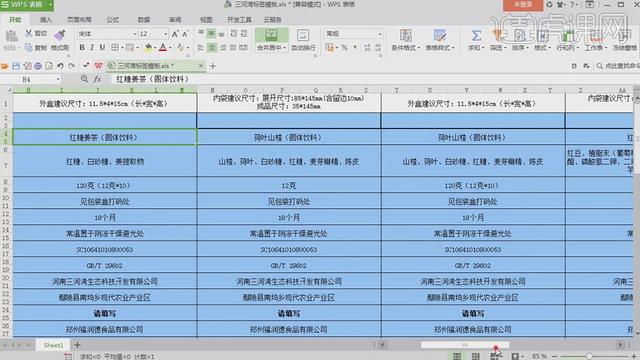Decrease font size with smaller A
The image size is (640, 360).
(185, 34)
